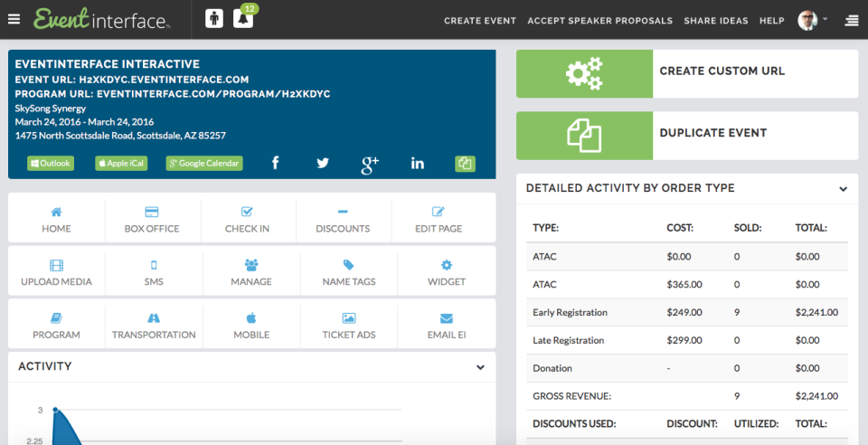This screenshot has width=868, height=445.
Task: Expand the profile dropdown arrow
Action: 825,19
